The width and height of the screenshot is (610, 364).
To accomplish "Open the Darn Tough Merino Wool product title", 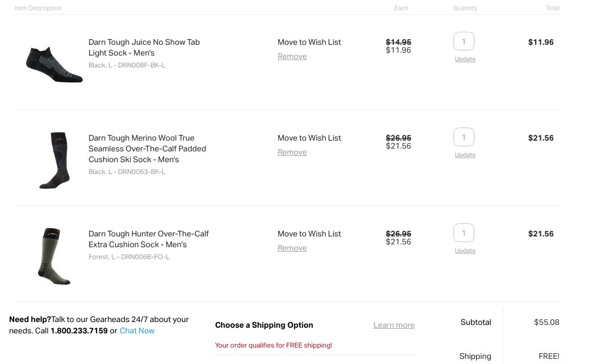I will [147, 149].
